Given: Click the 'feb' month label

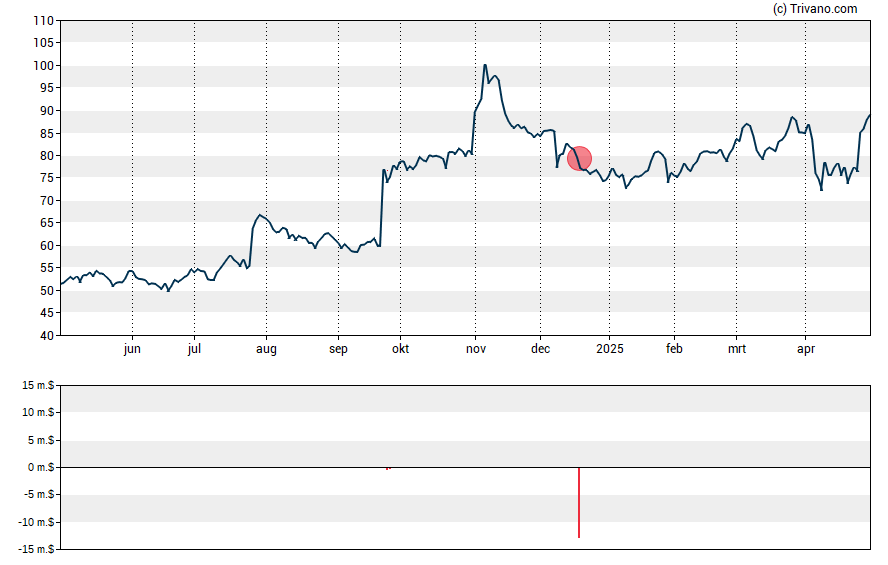Looking at the screenshot, I should tap(674, 349).
